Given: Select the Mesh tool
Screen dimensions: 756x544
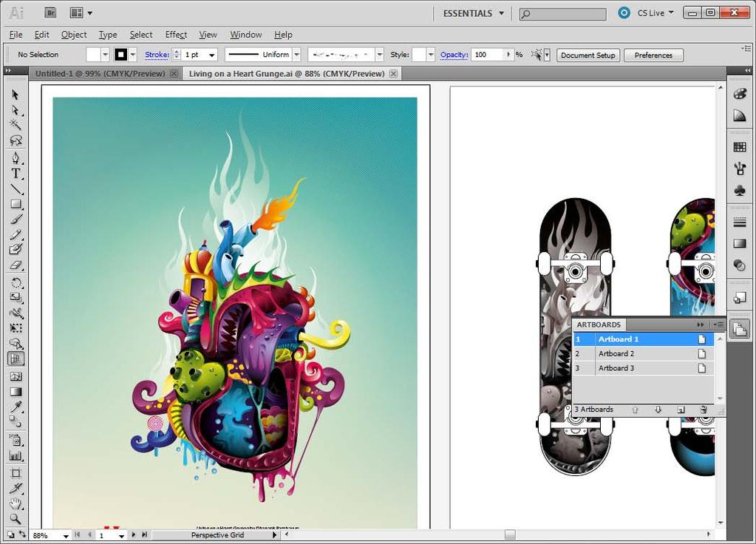Looking at the screenshot, I should point(16,376).
